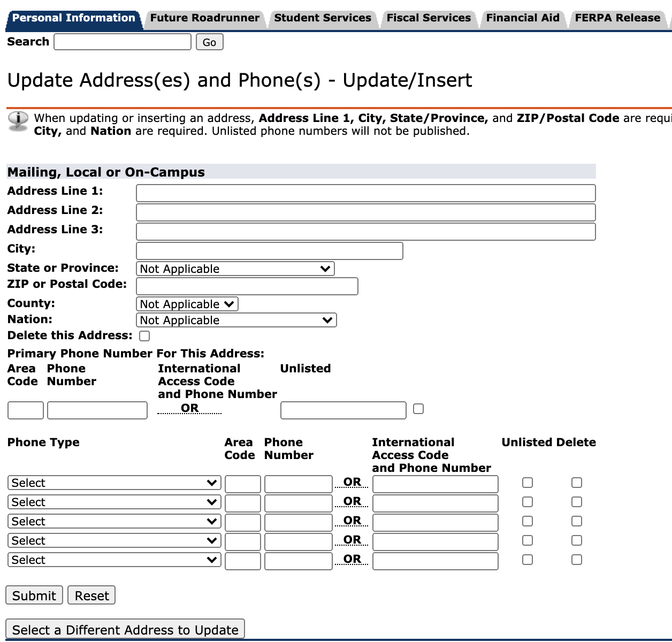Go to the Financial Aid tab
The width and height of the screenshot is (672, 642).
point(522,18)
